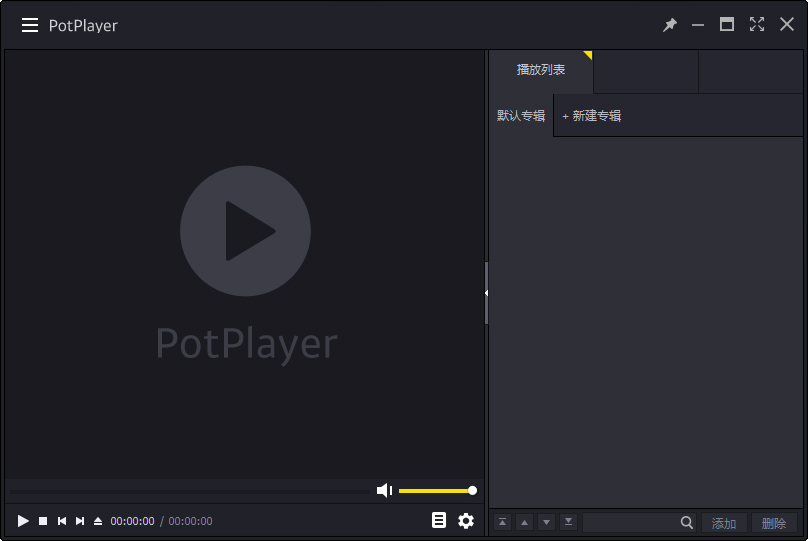This screenshot has width=808, height=541.
Task: Click the total duration time text
Action: click(190, 521)
